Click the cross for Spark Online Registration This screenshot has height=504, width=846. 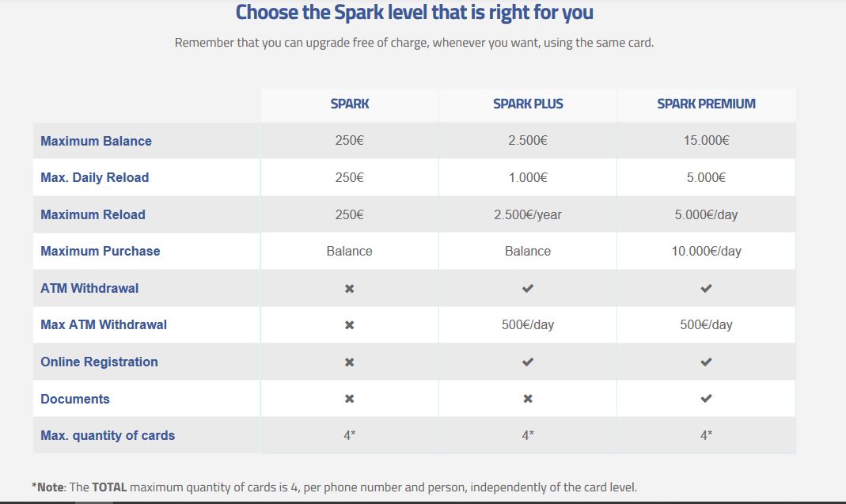(350, 362)
